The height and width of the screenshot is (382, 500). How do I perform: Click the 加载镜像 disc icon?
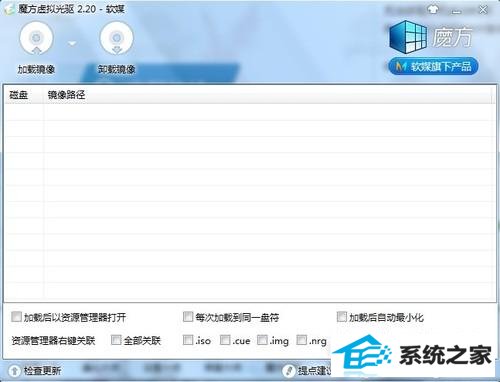click(36, 39)
